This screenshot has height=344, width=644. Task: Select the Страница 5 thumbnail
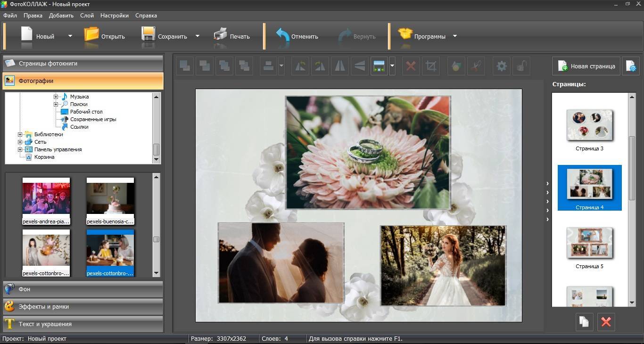589,244
